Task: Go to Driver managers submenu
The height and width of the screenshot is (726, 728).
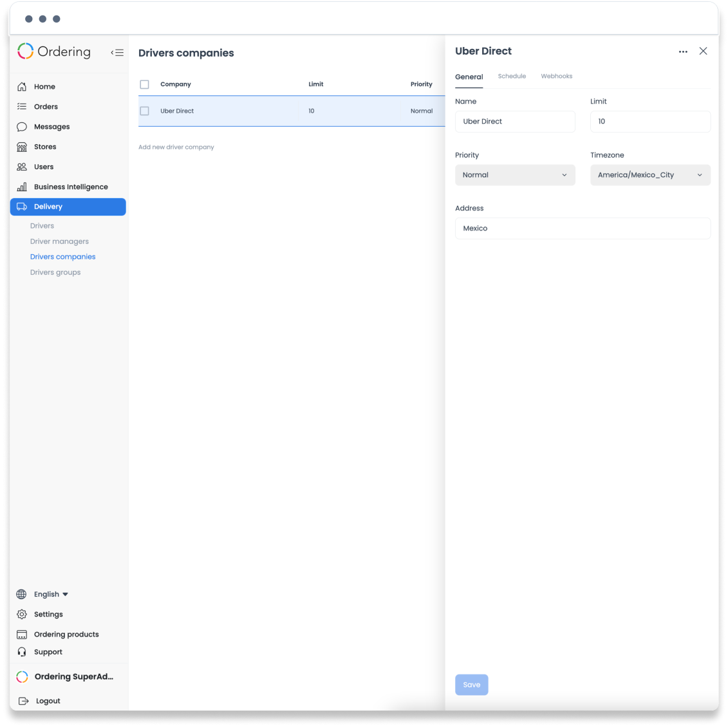Action: point(59,241)
